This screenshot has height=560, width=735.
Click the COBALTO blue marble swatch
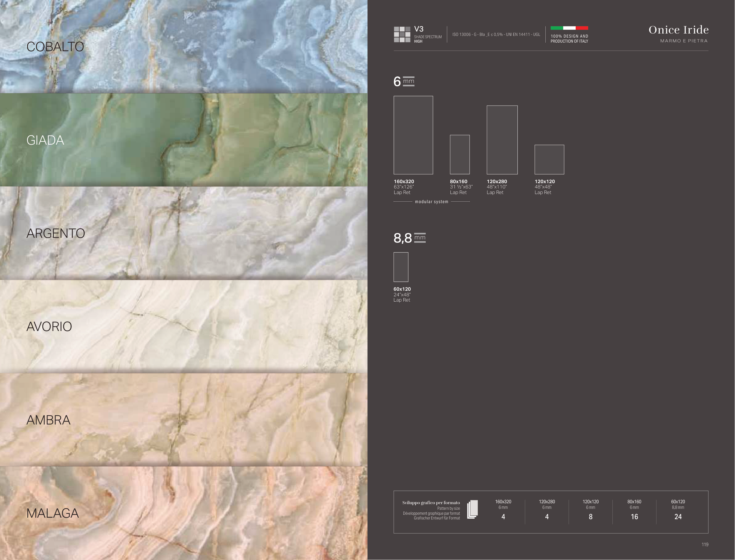click(x=183, y=46)
